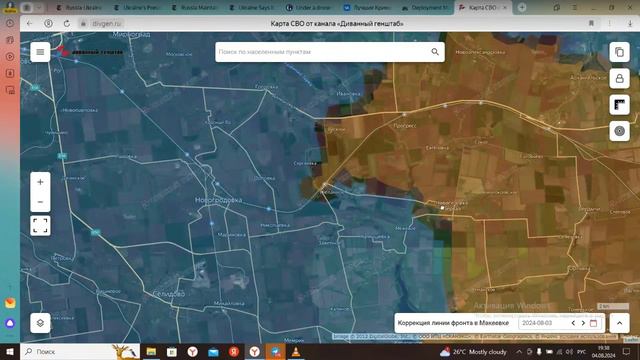640x360 pixels.
Task: Switch to the Ukraine's Pres... tab
Action: [x=138, y=7]
